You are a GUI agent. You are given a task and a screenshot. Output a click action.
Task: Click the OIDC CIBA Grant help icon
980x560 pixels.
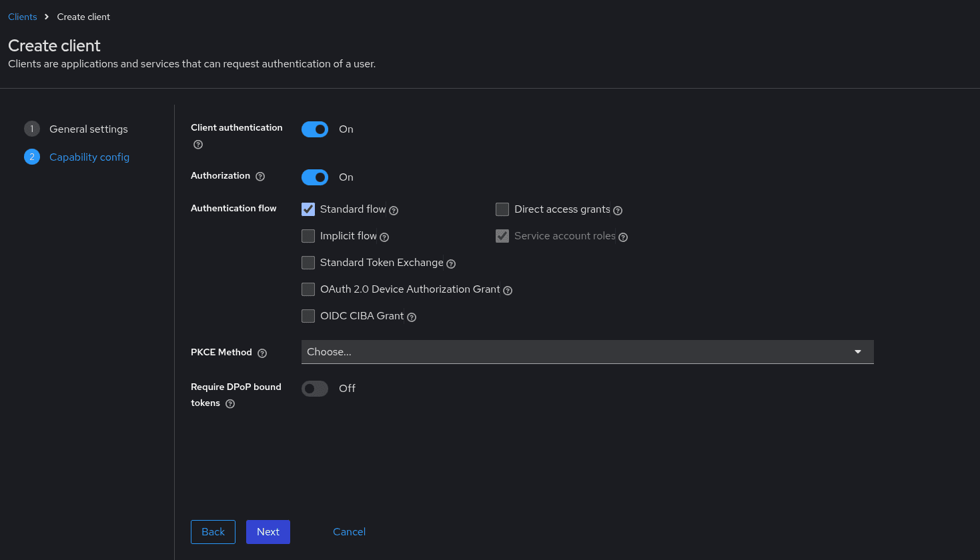pos(411,317)
